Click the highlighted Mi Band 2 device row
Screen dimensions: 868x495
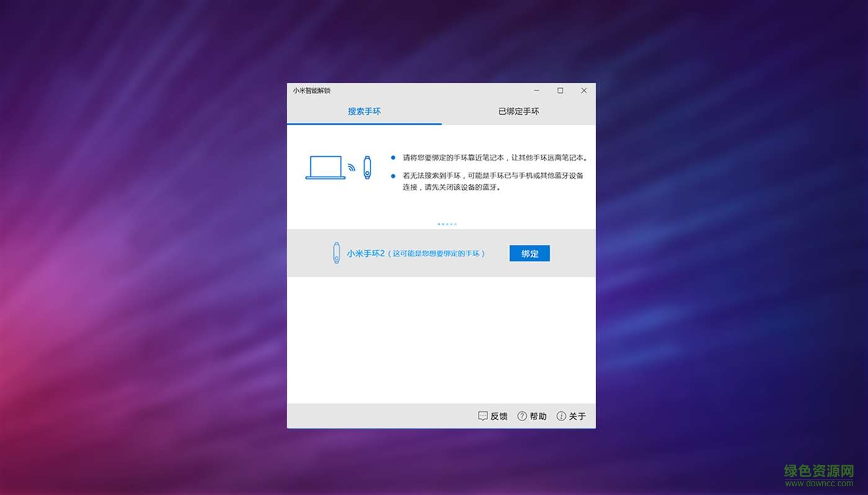pos(434,253)
